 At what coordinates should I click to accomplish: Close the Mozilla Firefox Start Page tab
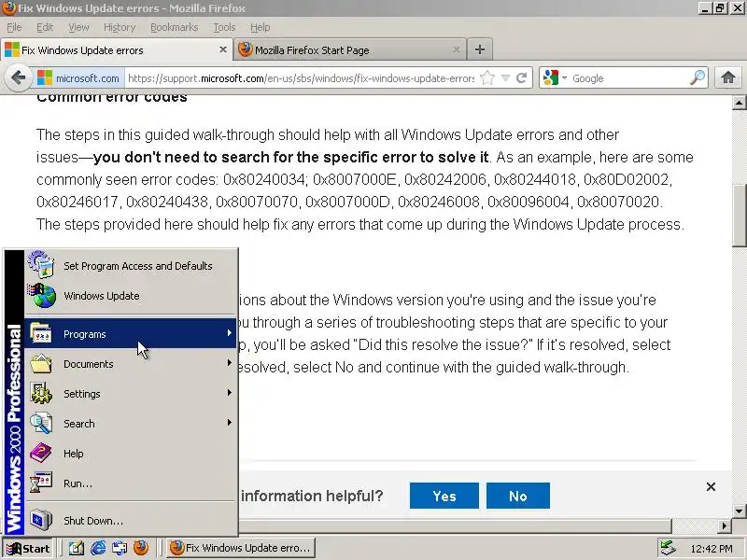coord(456,49)
